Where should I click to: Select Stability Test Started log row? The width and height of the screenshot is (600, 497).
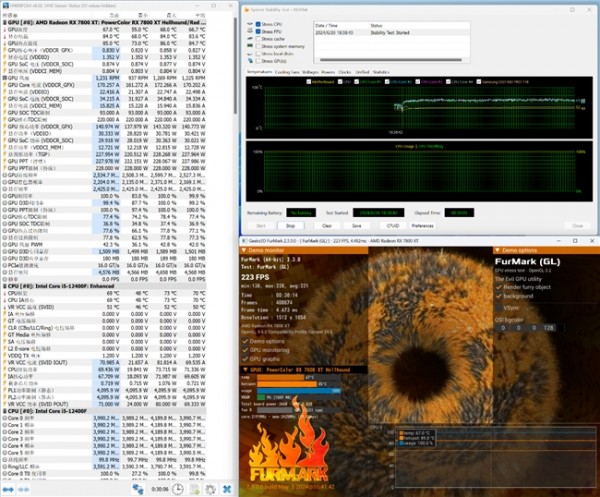point(391,33)
